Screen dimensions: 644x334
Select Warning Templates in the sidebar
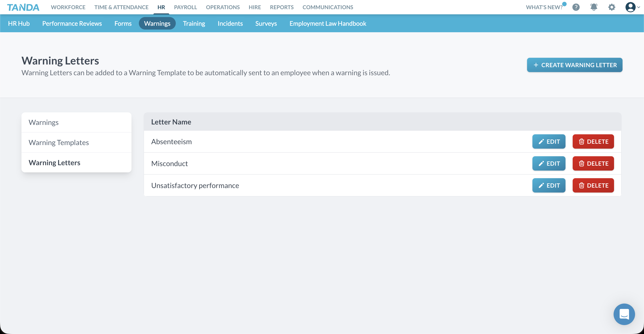tap(59, 142)
